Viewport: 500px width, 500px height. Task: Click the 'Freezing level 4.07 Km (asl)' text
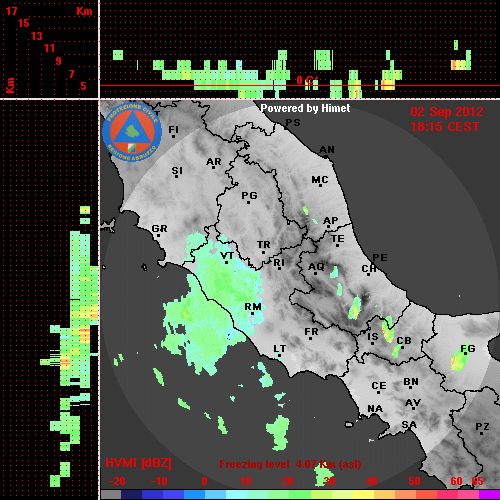point(290,464)
